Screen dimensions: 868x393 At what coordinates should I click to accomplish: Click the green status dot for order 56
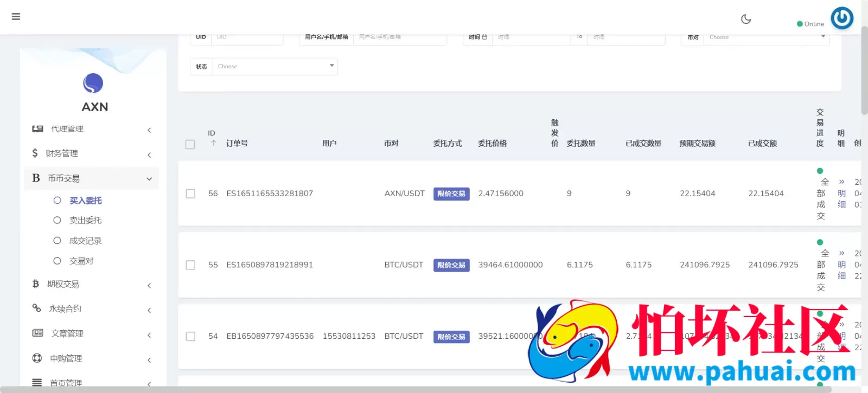(820, 171)
